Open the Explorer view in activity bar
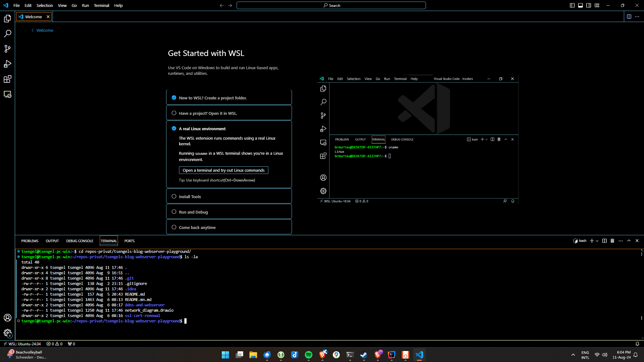This screenshot has width=644, height=362. [8, 19]
